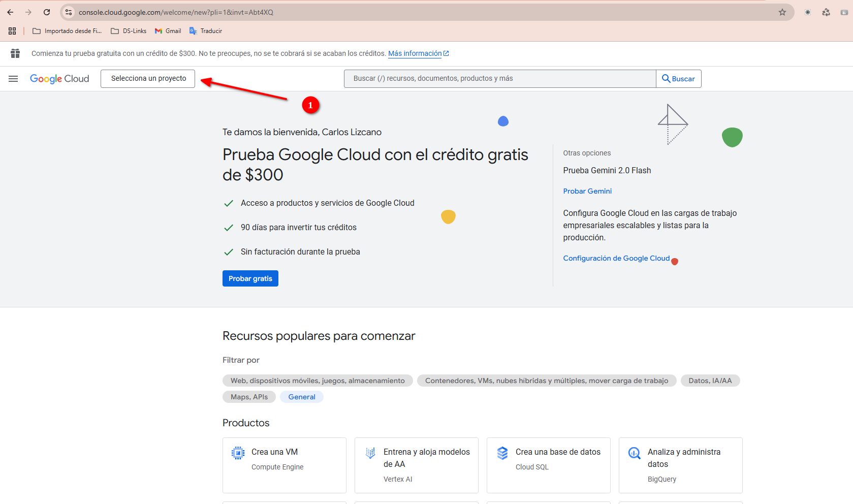Click the gift icon in free trial banner

click(x=15, y=53)
